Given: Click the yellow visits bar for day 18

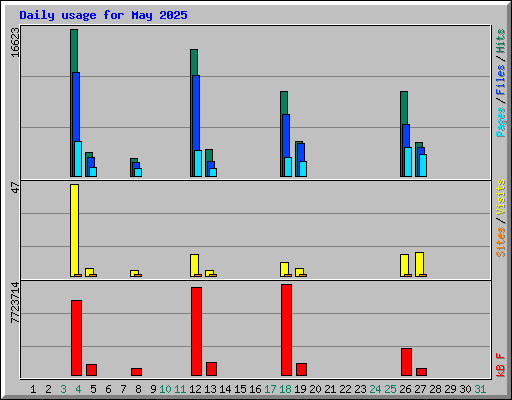Looking at the screenshot, I should pyautogui.click(x=285, y=269).
